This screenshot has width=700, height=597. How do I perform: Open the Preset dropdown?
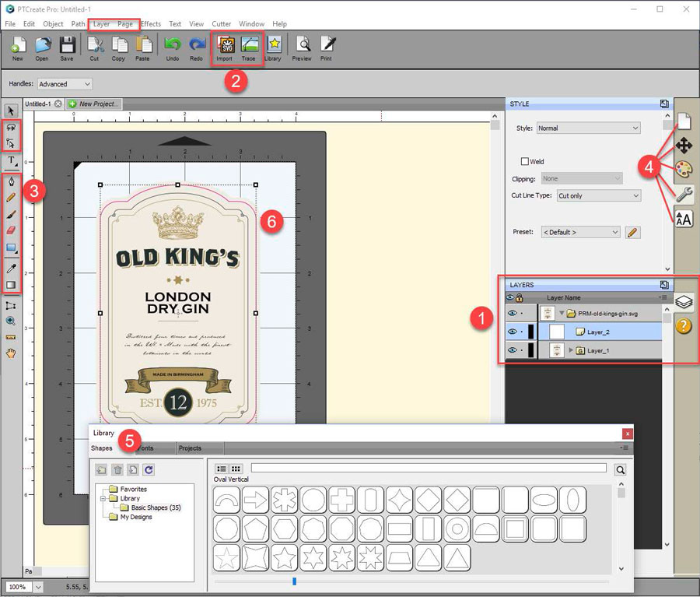pyautogui.click(x=581, y=233)
